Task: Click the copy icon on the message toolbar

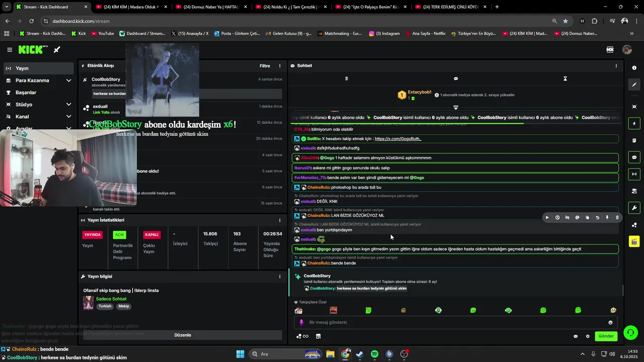Action: pyautogui.click(x=587, y=218)
